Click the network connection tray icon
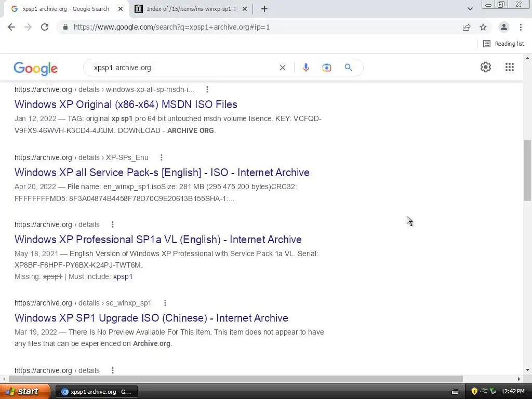The image size is (532, 399). pos(484,391)
